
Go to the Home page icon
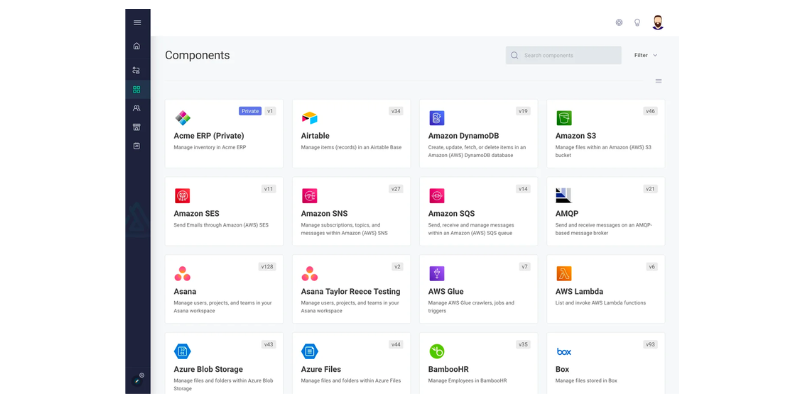137,46
